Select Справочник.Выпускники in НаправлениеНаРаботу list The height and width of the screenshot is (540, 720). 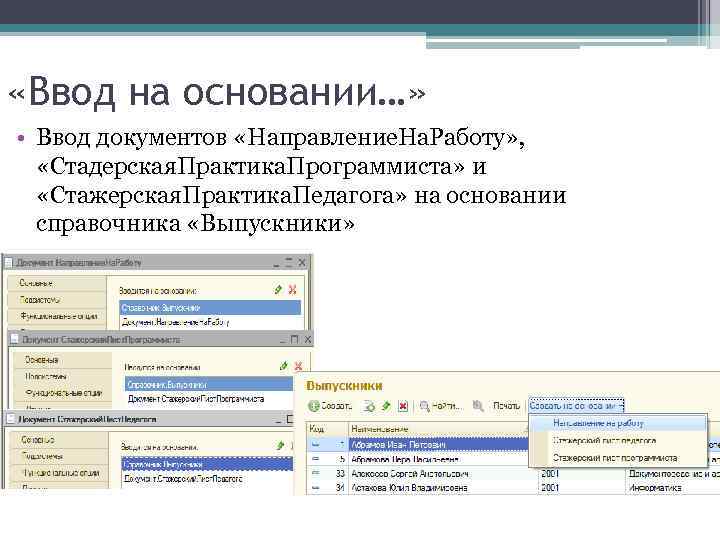coord(210,308)
